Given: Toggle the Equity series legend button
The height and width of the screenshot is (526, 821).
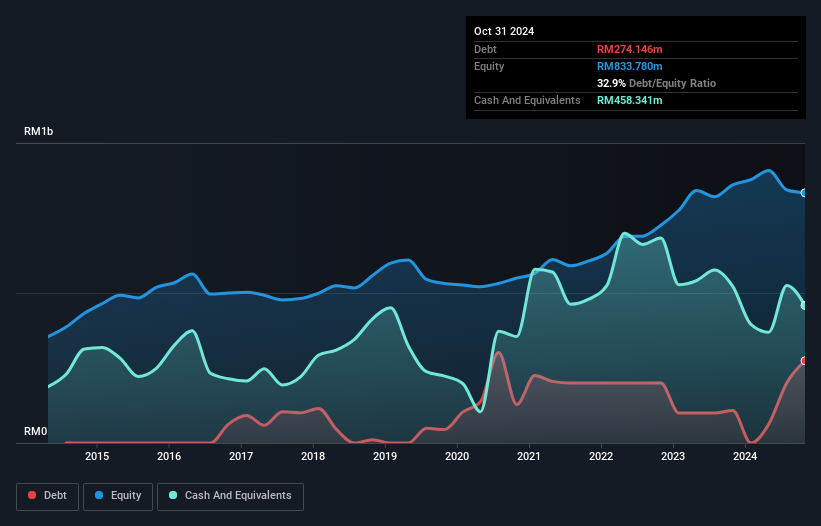Looking at the screenshot, I should tap(118, 496).
